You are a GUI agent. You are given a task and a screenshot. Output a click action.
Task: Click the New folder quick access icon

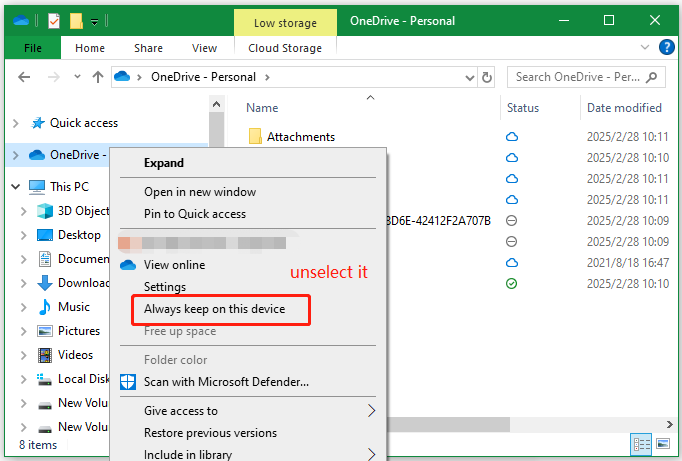[76, 20]
